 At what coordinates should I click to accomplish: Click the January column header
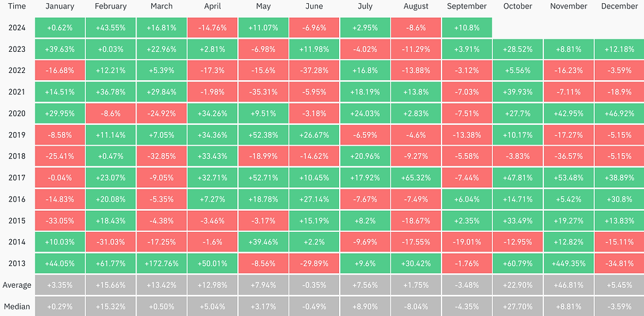(60, 7)
